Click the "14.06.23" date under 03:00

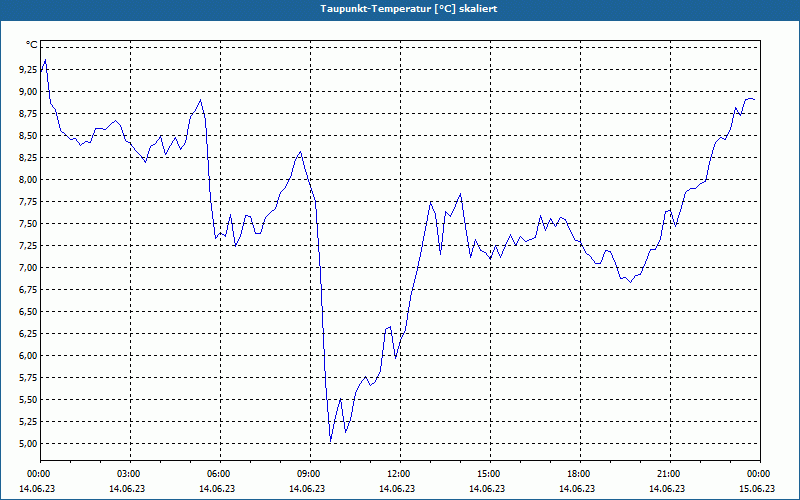tap(127, 488)
